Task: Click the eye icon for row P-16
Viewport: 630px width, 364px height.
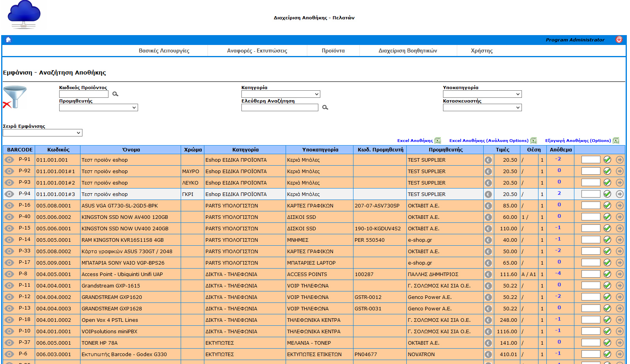Action: point(9,205)
